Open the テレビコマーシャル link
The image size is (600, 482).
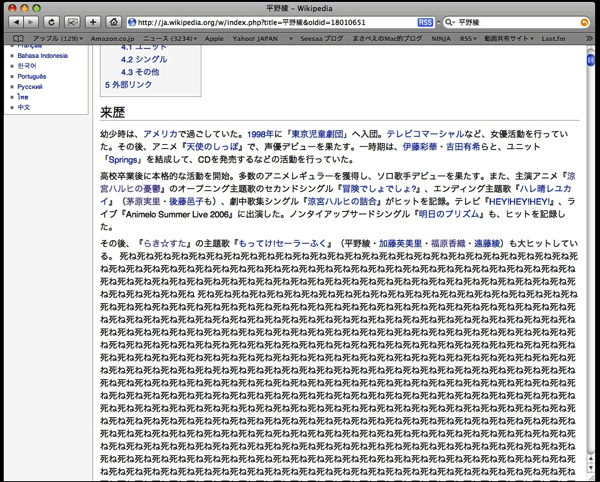(x=425, y=134)
